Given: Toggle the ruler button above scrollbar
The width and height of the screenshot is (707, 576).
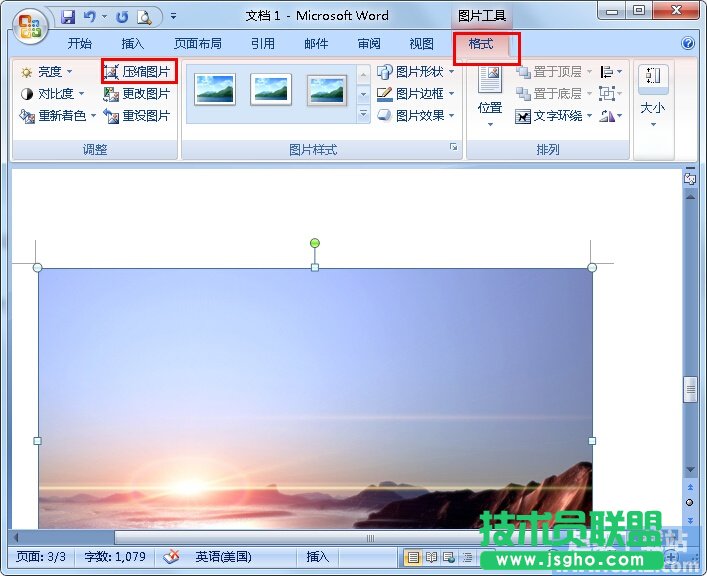Looking at the screenshot, I should (x=690, y=178).
